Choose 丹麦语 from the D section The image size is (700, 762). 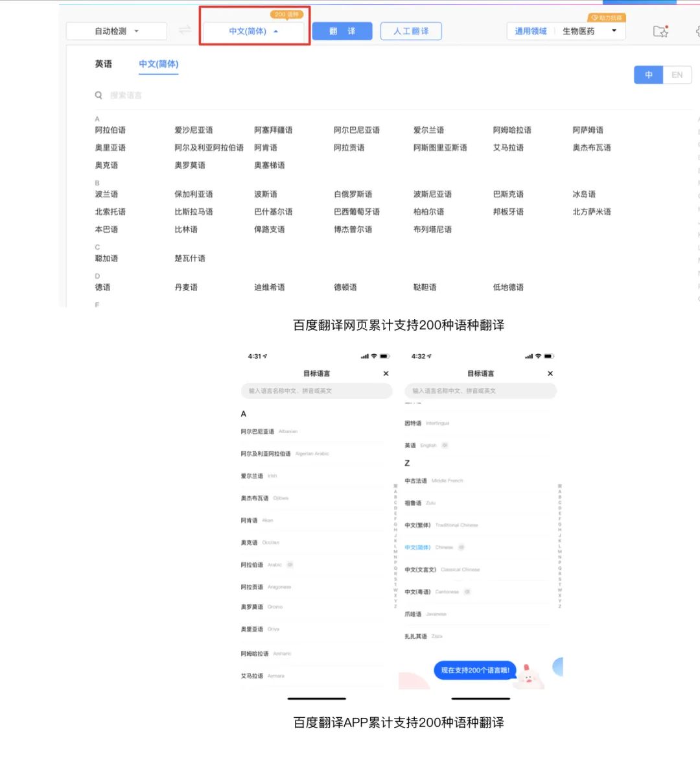(186, 287)
